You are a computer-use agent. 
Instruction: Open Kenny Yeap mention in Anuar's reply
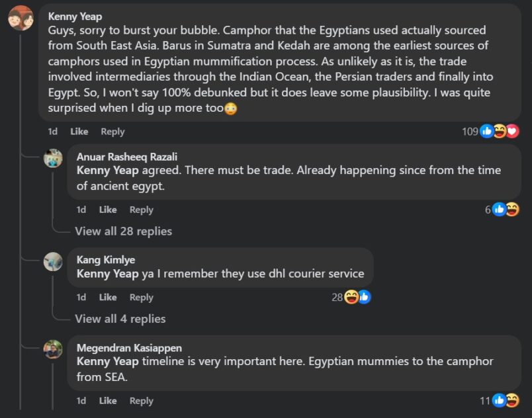[x=107, y=170]
